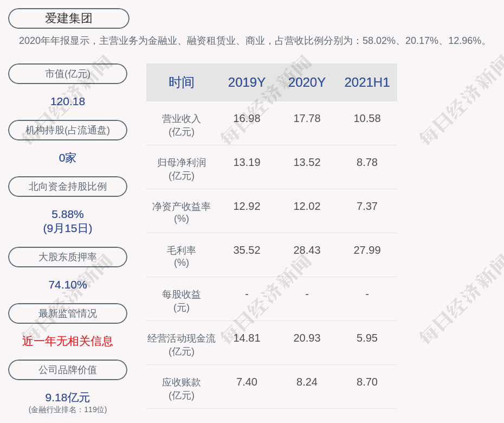This screenshot has width=504, height=423.
Task: Select the 2020Y column header
Action: [307, 82]
